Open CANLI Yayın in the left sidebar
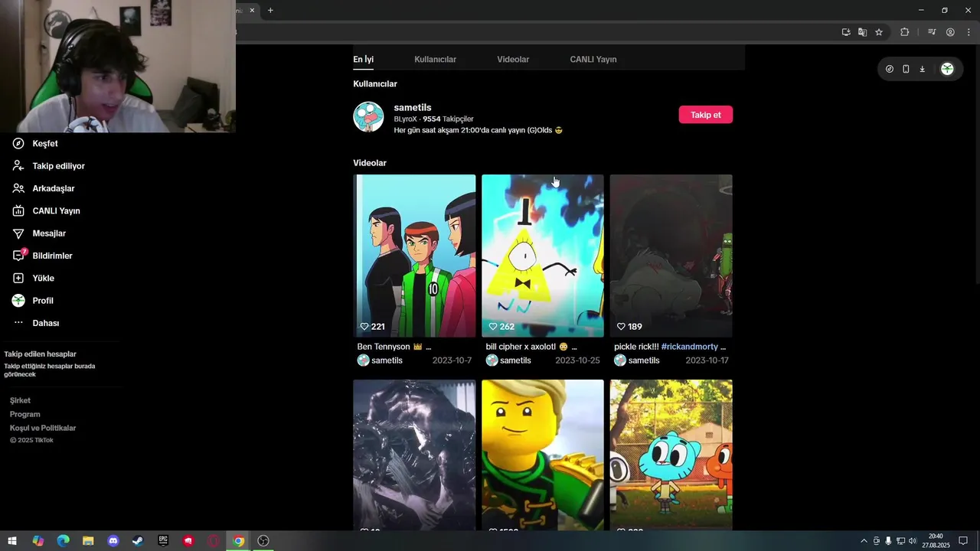Viewport: 980px width, 551px height. click(55, 211)
